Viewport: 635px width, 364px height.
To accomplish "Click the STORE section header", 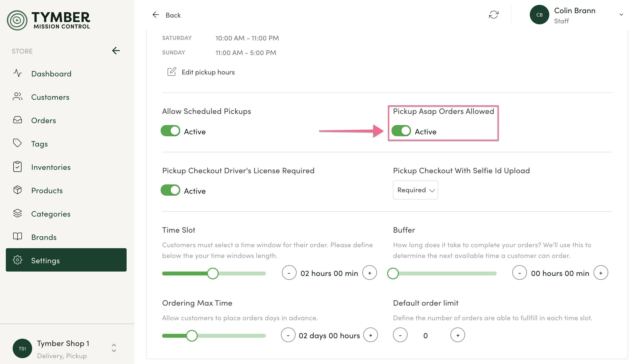I will pos(22,51).
